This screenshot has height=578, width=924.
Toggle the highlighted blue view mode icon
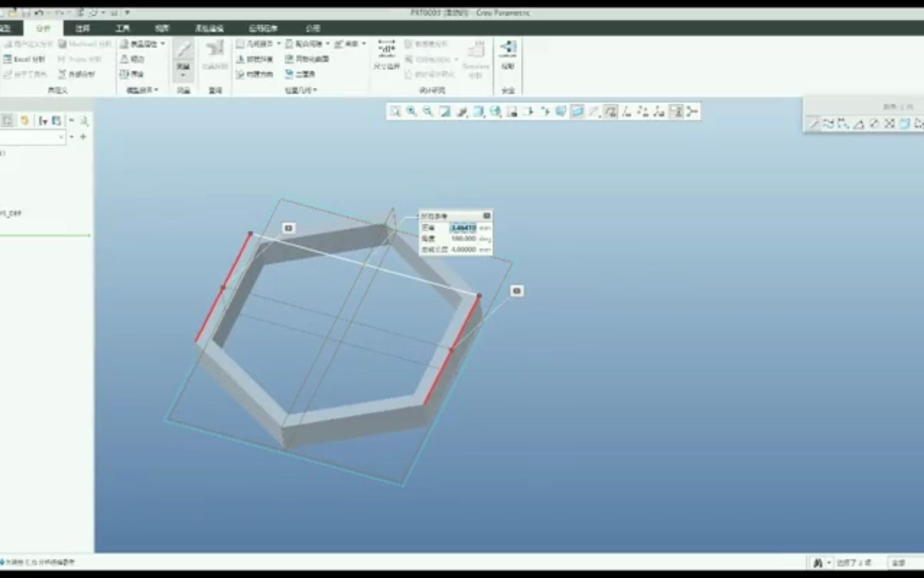[x=577, y=111]
